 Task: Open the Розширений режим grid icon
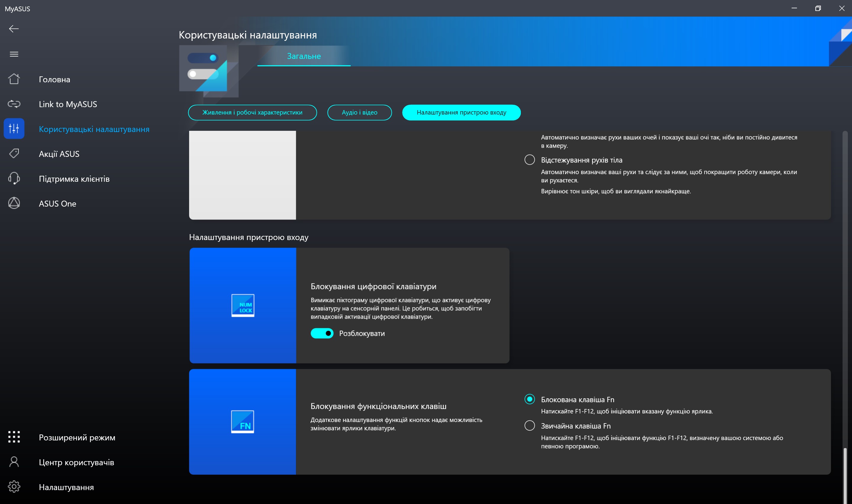click(x=14, y=437)
